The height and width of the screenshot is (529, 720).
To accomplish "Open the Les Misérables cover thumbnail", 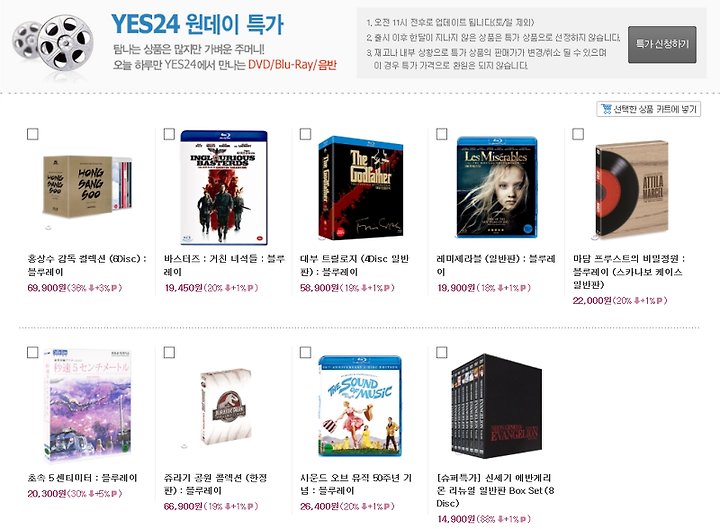I will (497, 187).
